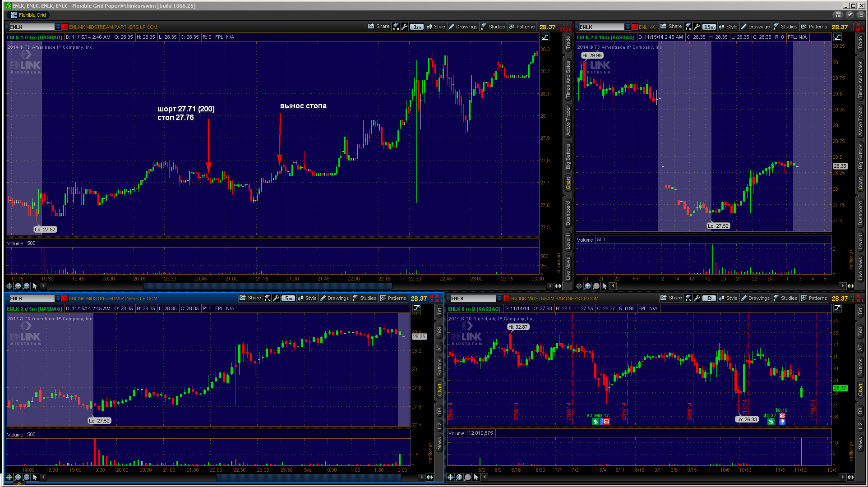The height and width of the screenshot is (487, 868).
Task: Click the pin icon in top-right header
Action: point(850,15)
